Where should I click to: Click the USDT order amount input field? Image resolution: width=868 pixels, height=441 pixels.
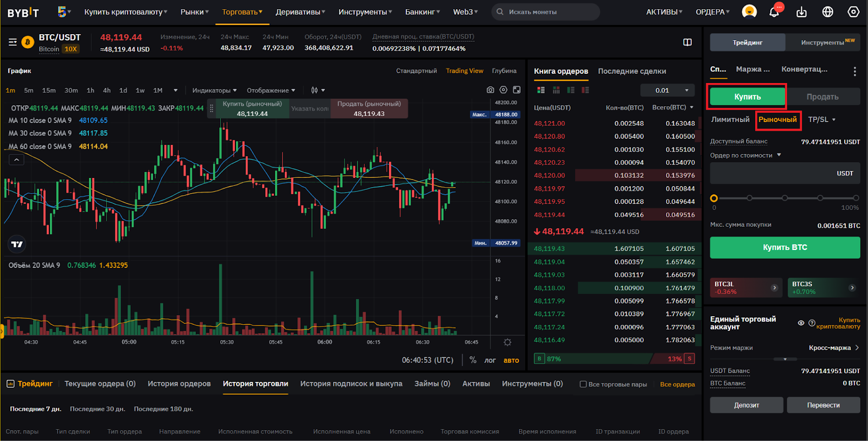pyautogui.click(x=785, y=174)
